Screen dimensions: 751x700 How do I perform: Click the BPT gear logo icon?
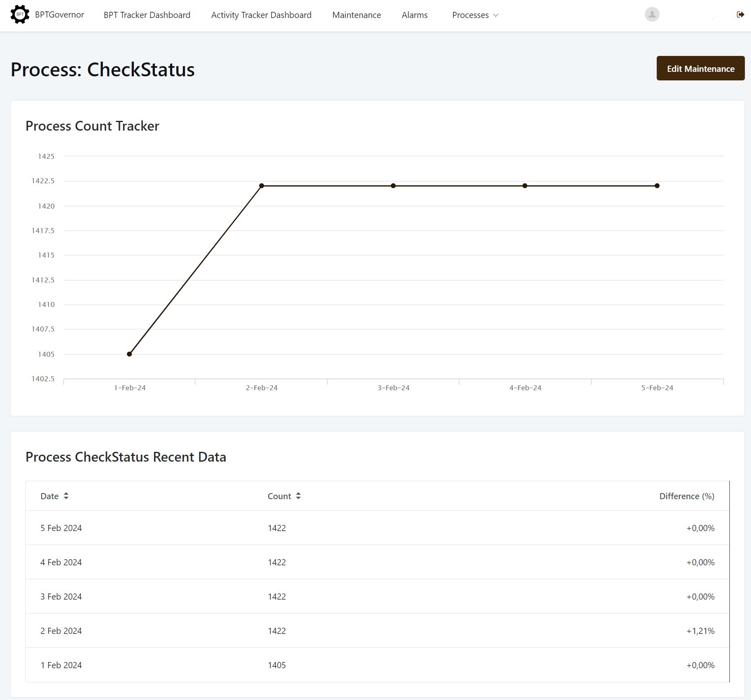coord(20,14)
